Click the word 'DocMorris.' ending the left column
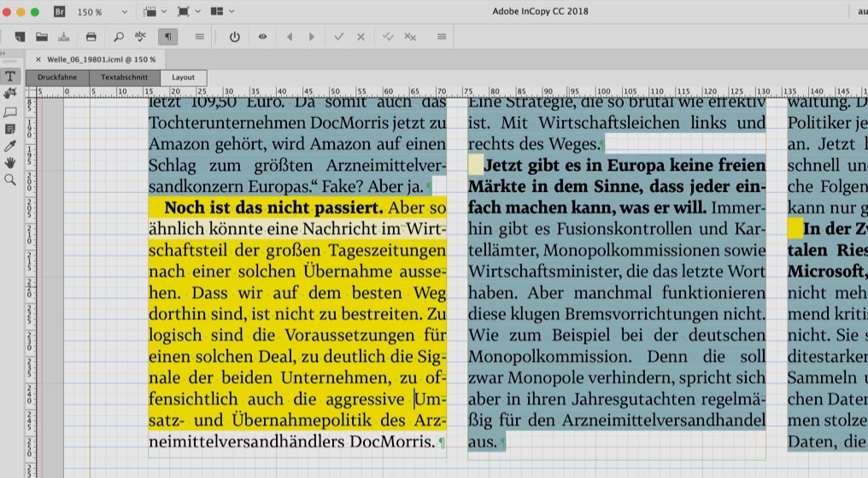Viewport: 868px width, 478px height. [392, 441]
